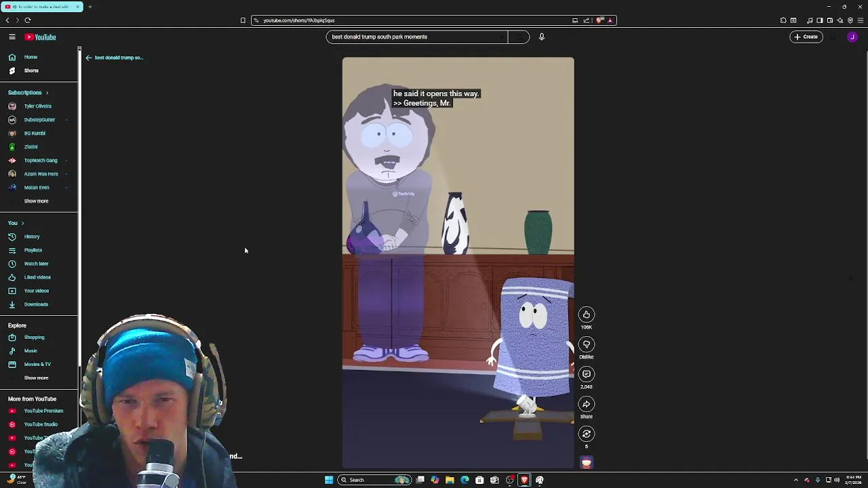Click the Brave browser taskbar icon
The width and height of the screenshot is (868, 488).
pos(524,480)
